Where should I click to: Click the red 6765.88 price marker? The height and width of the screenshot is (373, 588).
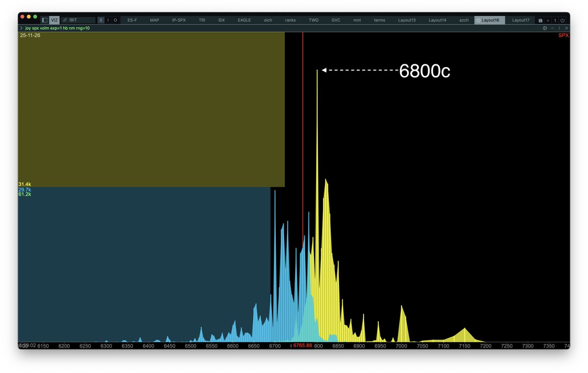[303, 346]
